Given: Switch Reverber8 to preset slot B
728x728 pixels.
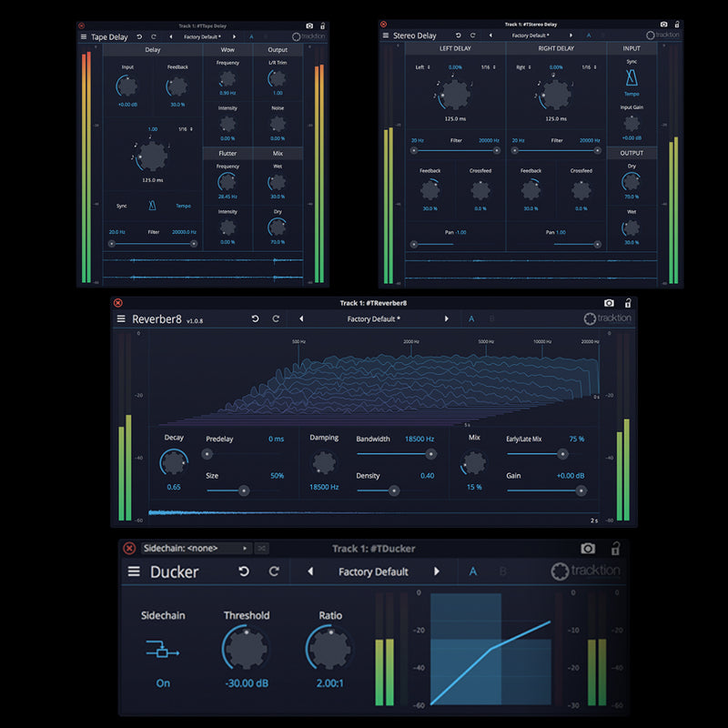Looking at the screenshot, I should [x=493, y=319].
